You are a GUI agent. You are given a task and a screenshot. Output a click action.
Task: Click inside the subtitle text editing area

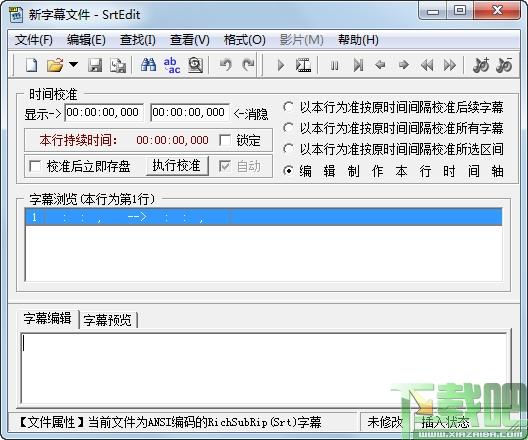tap(264, 368)
